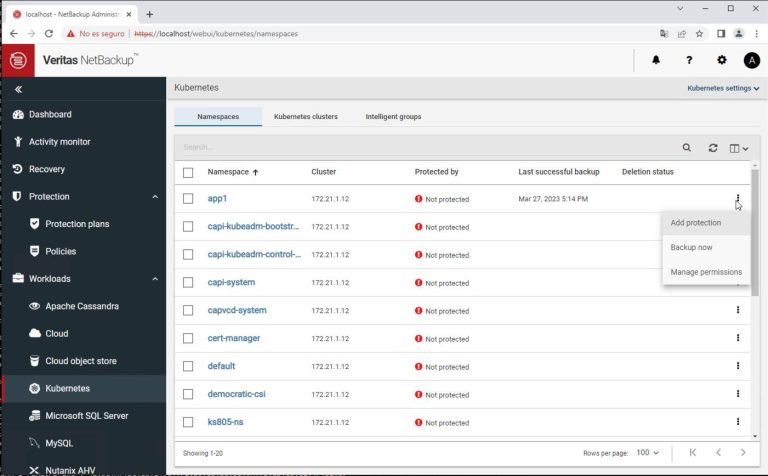Click the notifications bell icon

[656, 60]
